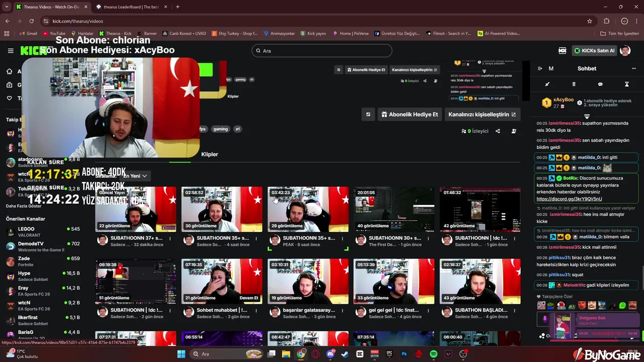Open the Etsy Turkey bookmark
The width and height of the screenshot is (644, 362).
[235, 34]
